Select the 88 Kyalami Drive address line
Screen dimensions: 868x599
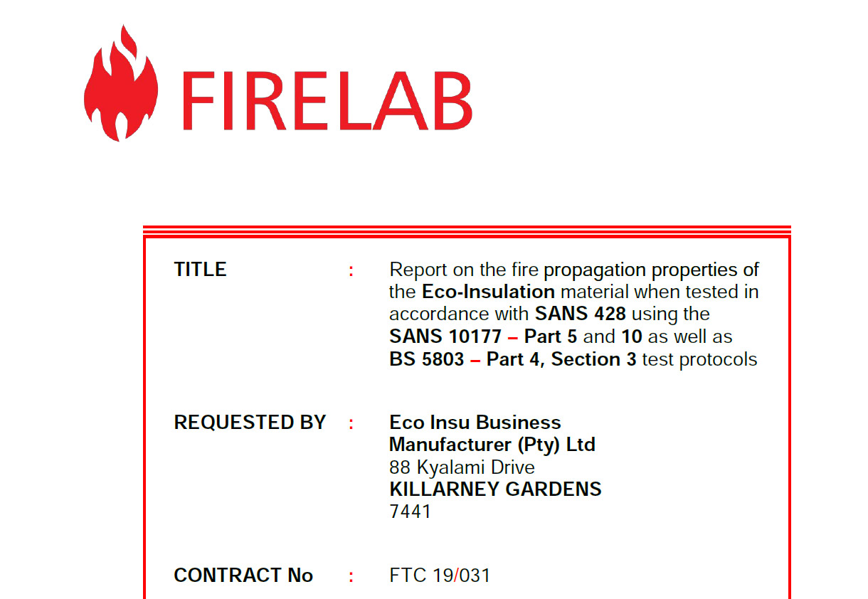tap(462, 467)
